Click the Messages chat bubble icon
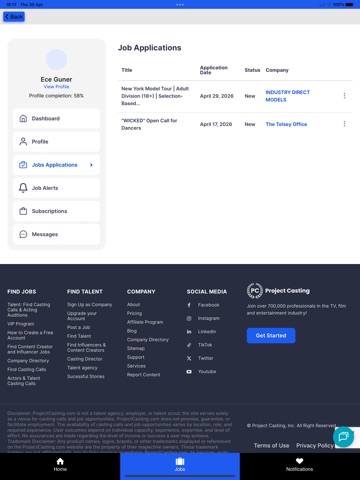This screenshot has height=480, width=360. tap(23, 234)
